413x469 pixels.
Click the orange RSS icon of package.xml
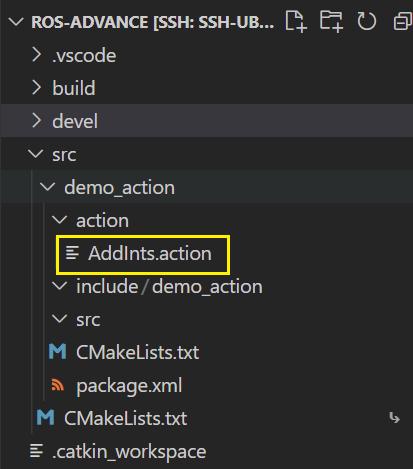coord(57,385)
